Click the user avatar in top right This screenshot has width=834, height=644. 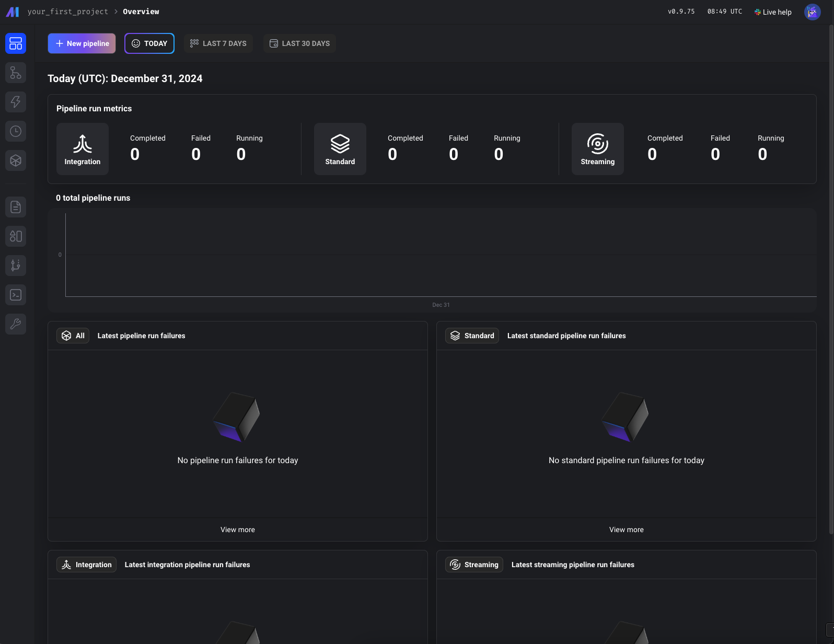coord(812,12)
